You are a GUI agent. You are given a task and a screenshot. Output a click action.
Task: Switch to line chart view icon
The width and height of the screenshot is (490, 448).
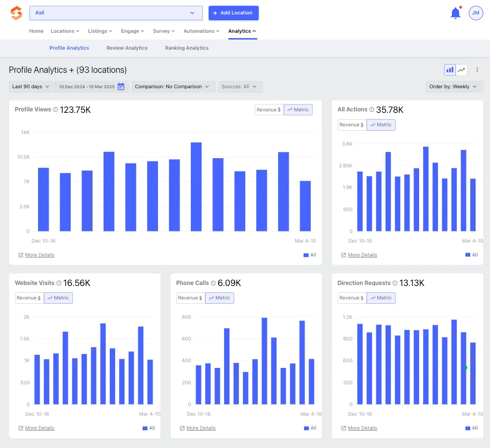click(461, 70)
